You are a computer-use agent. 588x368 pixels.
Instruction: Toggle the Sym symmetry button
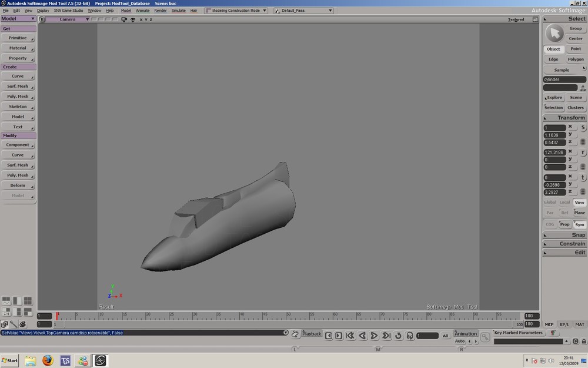pos(579,224)
